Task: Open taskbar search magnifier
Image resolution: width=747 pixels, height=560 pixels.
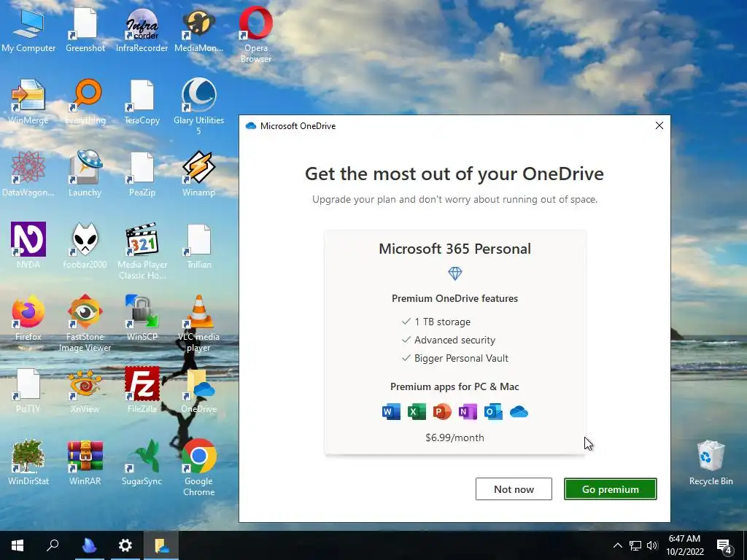Action: tap(53, 545)
